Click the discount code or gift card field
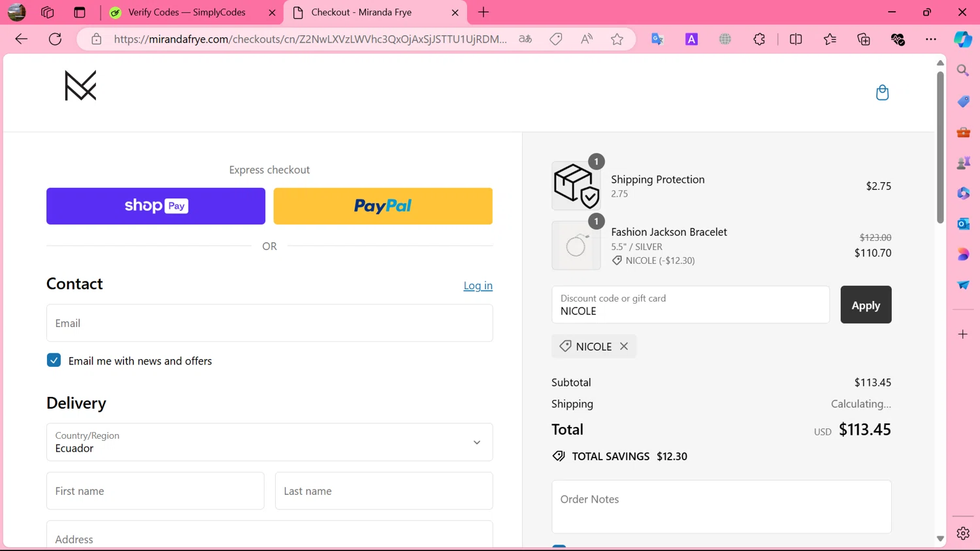 691,305
